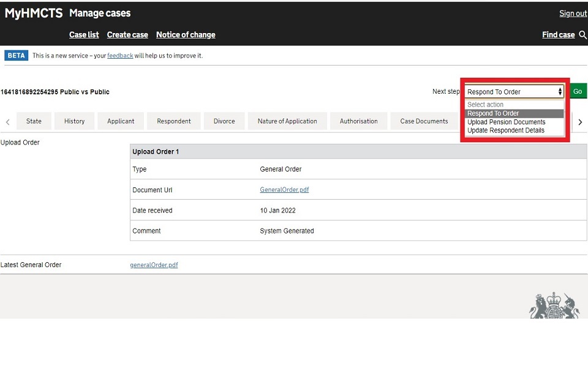The image size is (588, 392).
Task: Choose Update Respondent Details option
Action: (x=505, y=130)
